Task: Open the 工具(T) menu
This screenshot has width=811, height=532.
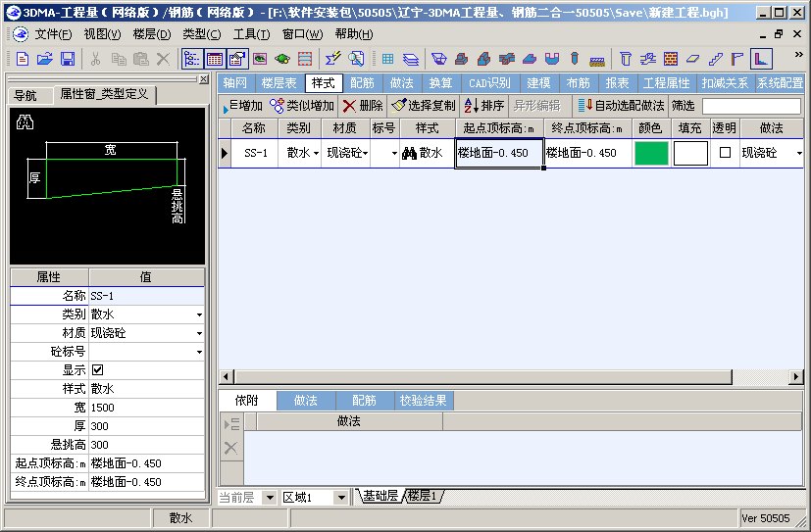Action: 251,34
